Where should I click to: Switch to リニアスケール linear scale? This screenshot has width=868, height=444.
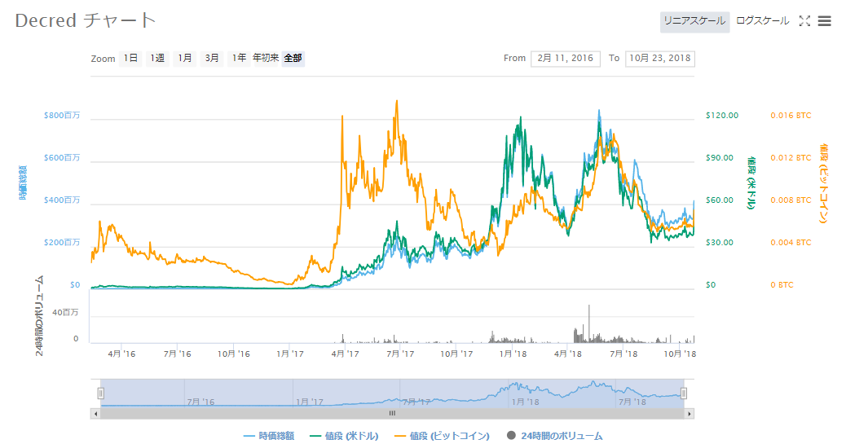[694, 21]
